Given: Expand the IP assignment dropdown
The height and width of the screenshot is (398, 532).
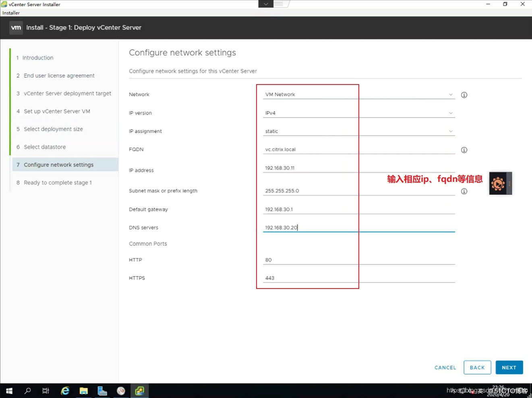Looking at the screenshot, I should tap(451, 131).
